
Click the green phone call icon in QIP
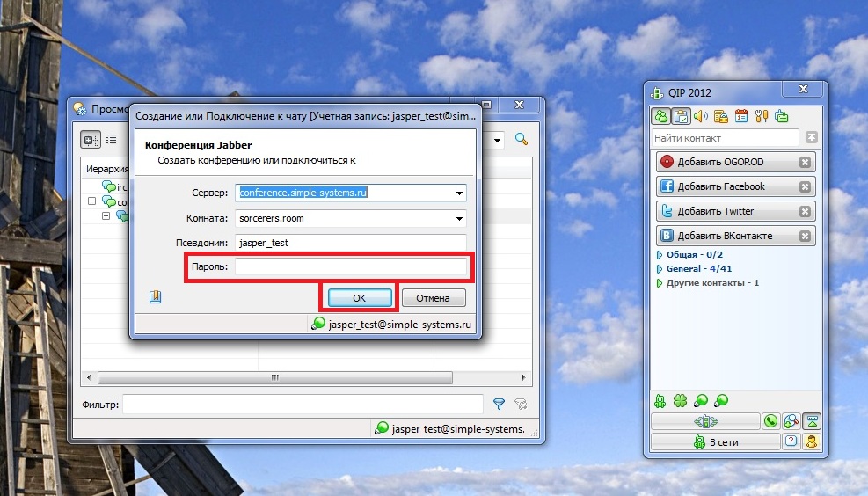pos(770,422)
